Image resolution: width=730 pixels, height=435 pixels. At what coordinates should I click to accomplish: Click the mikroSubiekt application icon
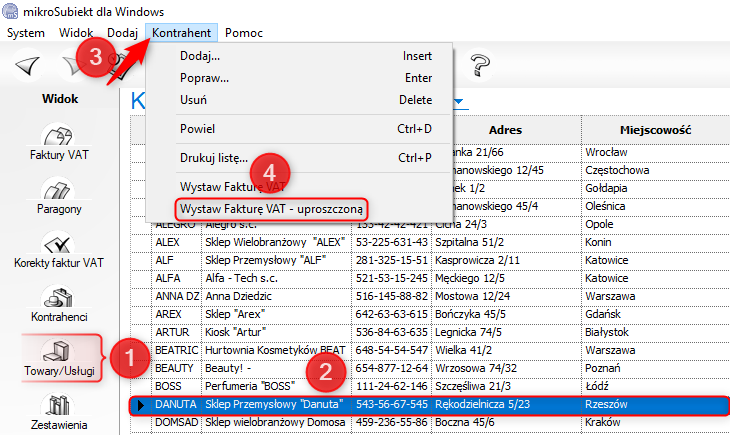tap(10, 10)
